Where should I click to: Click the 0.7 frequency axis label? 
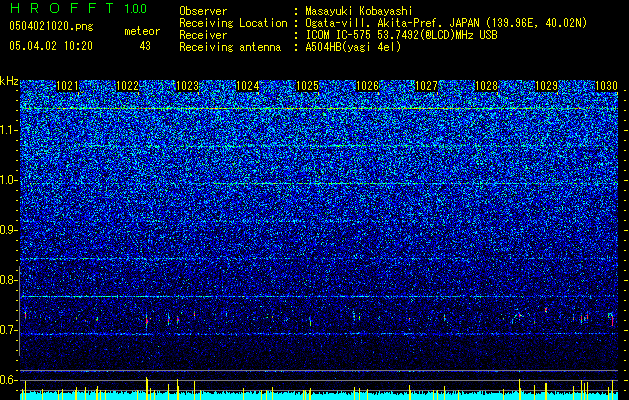8,330
